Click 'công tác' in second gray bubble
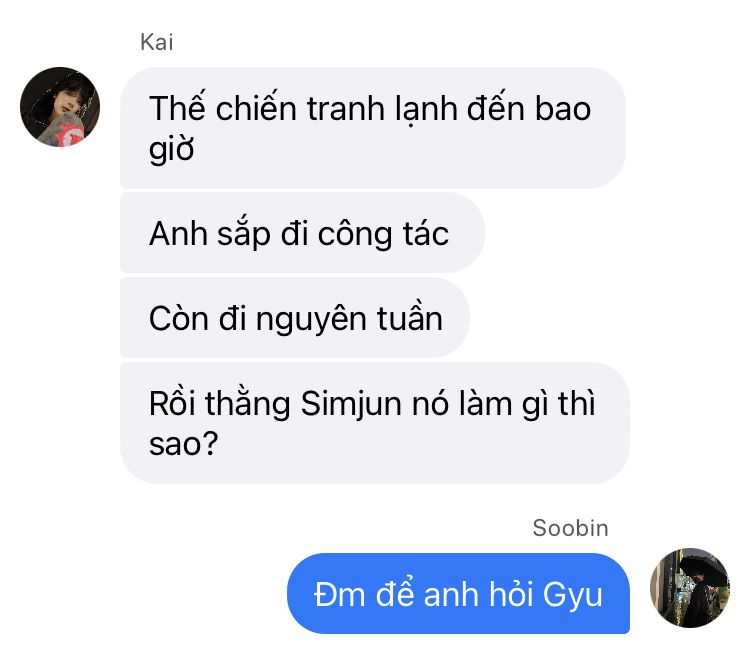This screenshot has width=750, height=662. [383, 234]
